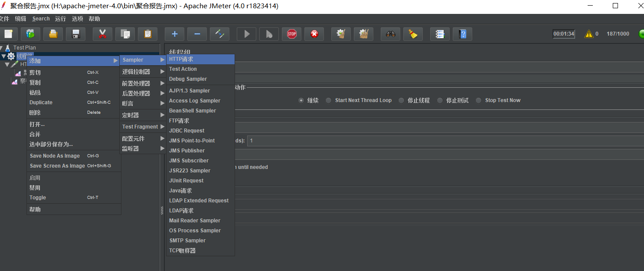644x271 pixels.
Task: Expand the 配置元件 submenu
Action: tap(143, 139)
